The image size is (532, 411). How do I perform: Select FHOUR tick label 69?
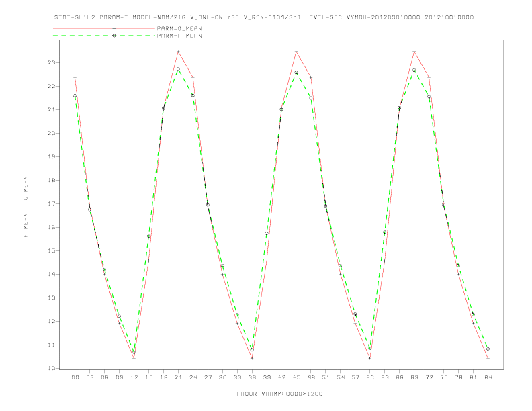(414, 377)
